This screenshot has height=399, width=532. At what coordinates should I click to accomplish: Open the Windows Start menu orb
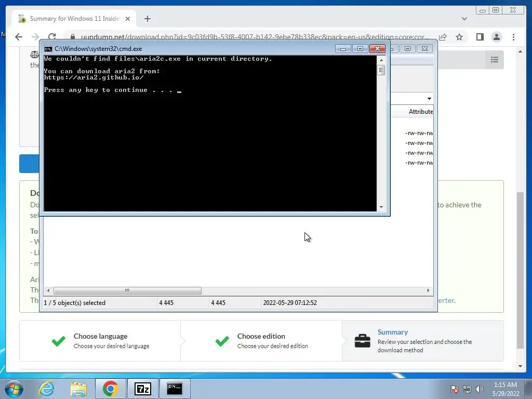point(14,389)
